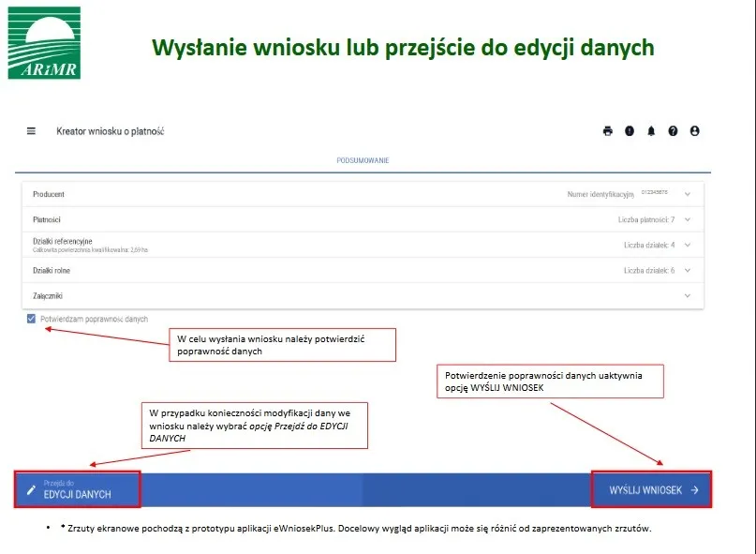Click the notifications bell icon

651,131
